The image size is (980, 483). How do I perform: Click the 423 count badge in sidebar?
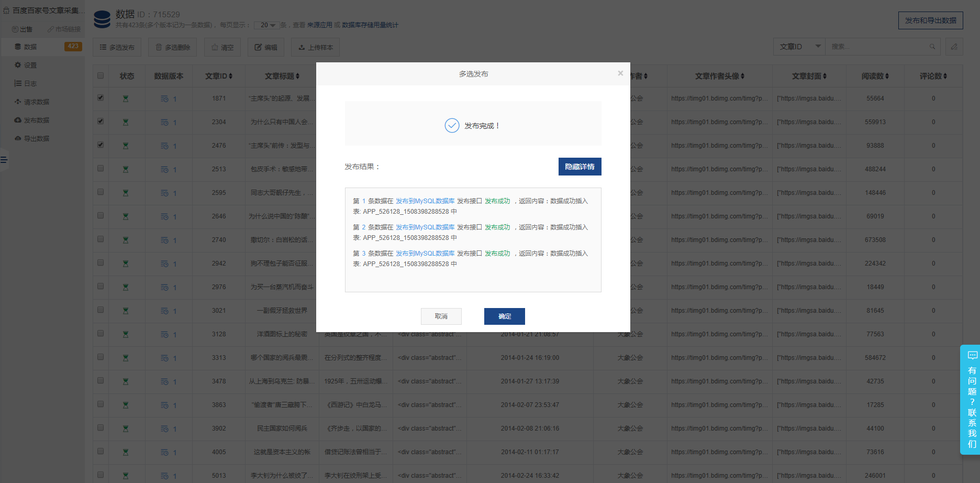[73, 47]
